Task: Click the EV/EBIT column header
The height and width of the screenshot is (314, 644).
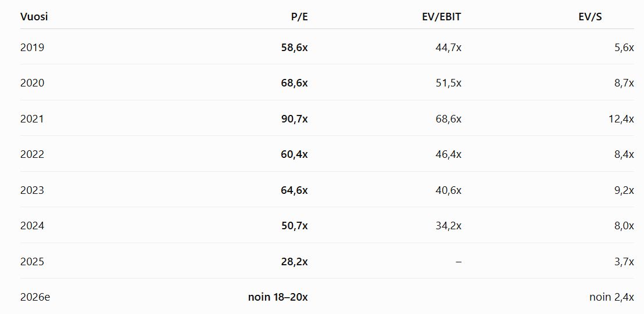Action: click(x=442, y=17)
